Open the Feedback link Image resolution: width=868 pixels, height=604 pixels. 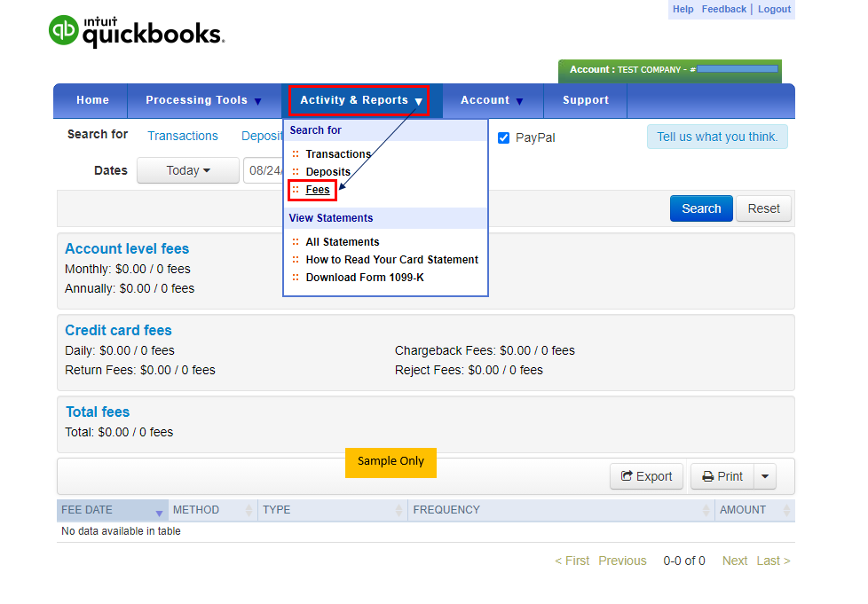coord(724,9)
